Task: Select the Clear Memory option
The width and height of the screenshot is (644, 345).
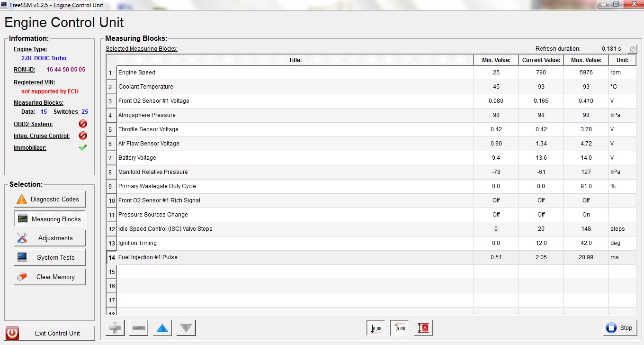Action: pyautogui.click(x=50, y=277)
